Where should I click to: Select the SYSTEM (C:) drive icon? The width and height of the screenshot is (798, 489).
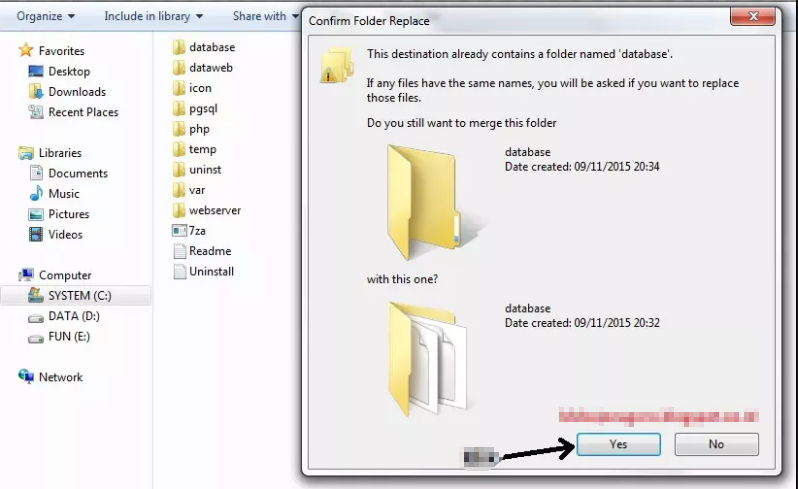pyautogui.click(x=36, y=295)
